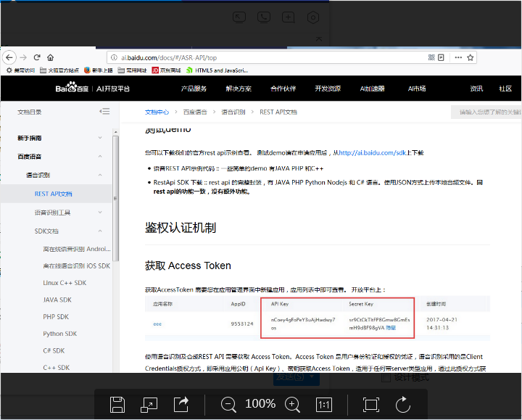Image resolution: width=522 pixels, height=420 pixels.
Task: Open the http://ai.baidu.com/sdk link
Action: tap(373, 153)
